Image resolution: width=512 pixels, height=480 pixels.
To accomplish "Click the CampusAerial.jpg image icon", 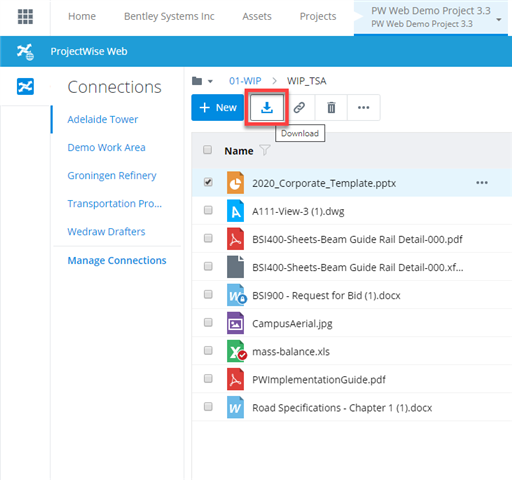I will (235, 323).
